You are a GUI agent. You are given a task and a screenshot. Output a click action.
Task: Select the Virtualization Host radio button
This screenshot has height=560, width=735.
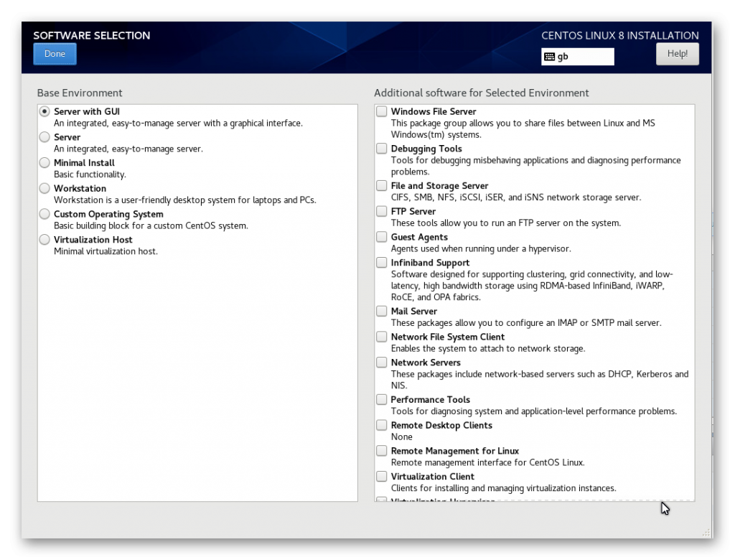pos(45,240)
